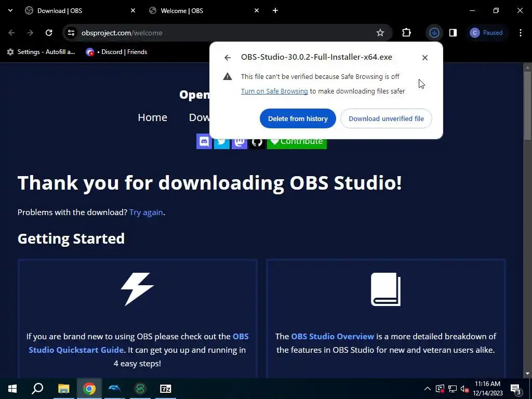Open the Chrome three-dot menu
Viewport: 532px width, 399px height.
(x=521, y=33)
